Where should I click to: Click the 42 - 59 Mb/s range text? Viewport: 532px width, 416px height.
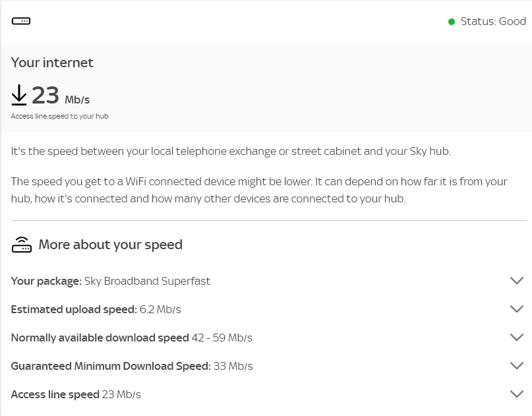(222, 338)
